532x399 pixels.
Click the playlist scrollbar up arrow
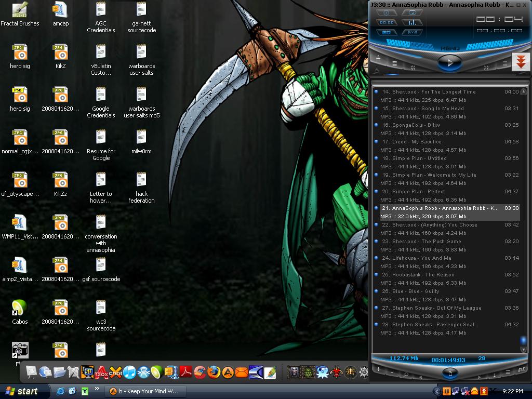point(524,91)
